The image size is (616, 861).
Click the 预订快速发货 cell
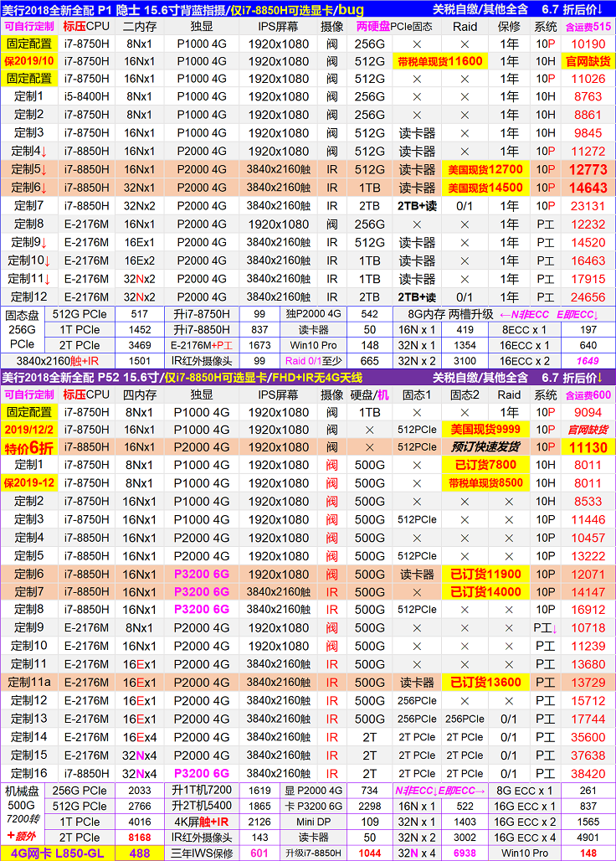coord(485,447)
